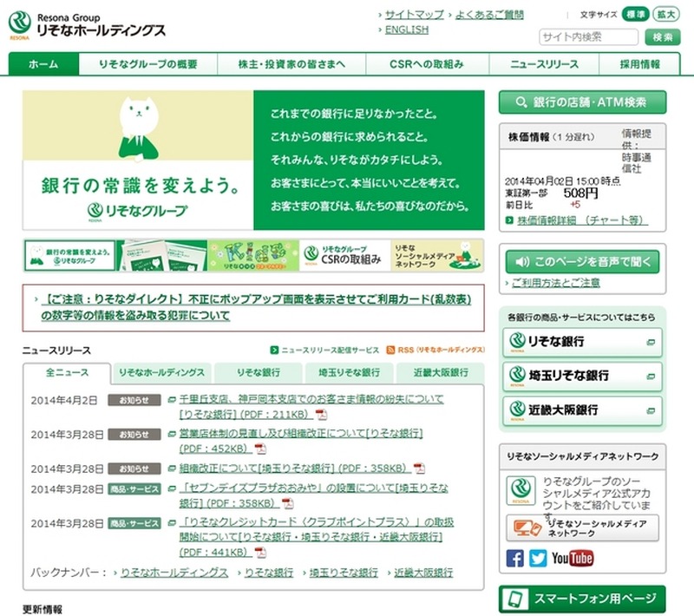Click このページを音声で聞く button
The width and height of the screenshot is (694, 616).
[582, 261]
